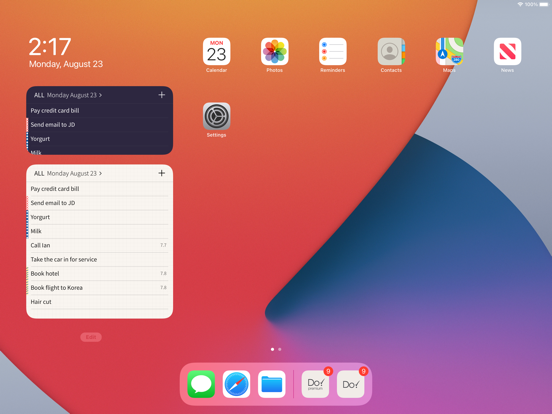
Task: Open Messages from the dock
Action: (x=201, y=384)
